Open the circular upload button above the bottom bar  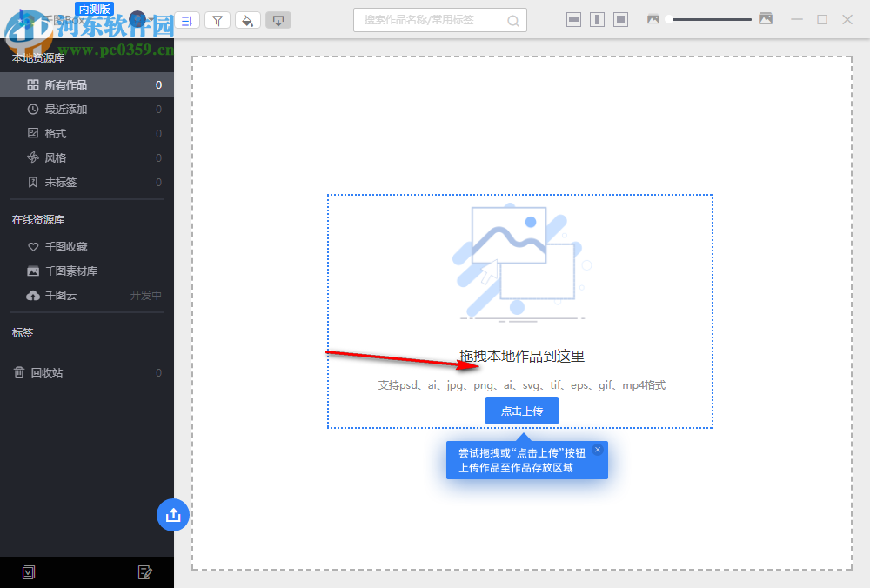click(x=173, y=515)
